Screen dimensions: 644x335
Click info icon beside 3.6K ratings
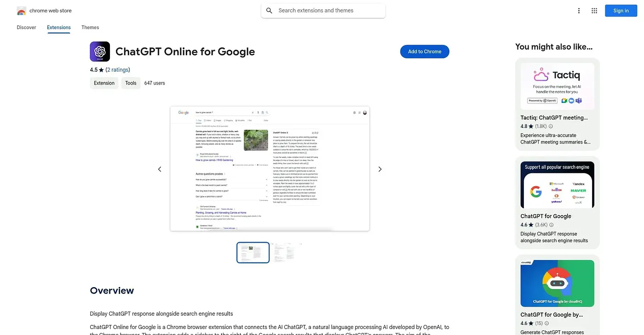pyautogui.click(x=551, y=225)
